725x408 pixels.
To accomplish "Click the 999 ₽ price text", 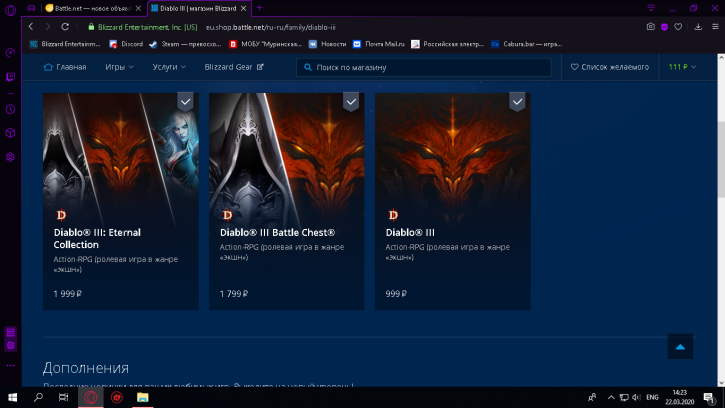I will point(396,293).
